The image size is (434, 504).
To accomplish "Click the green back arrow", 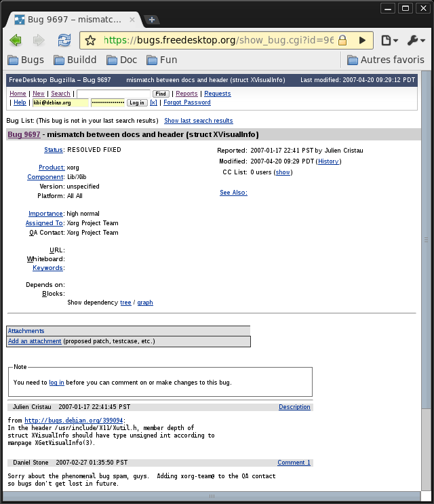I will (x=16, y=40).
